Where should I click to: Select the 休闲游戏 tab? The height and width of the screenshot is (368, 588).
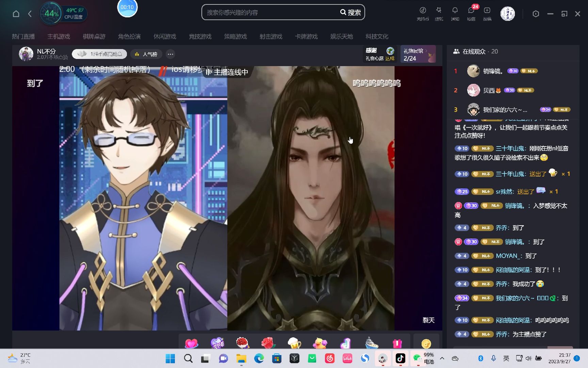click(165, 36)
